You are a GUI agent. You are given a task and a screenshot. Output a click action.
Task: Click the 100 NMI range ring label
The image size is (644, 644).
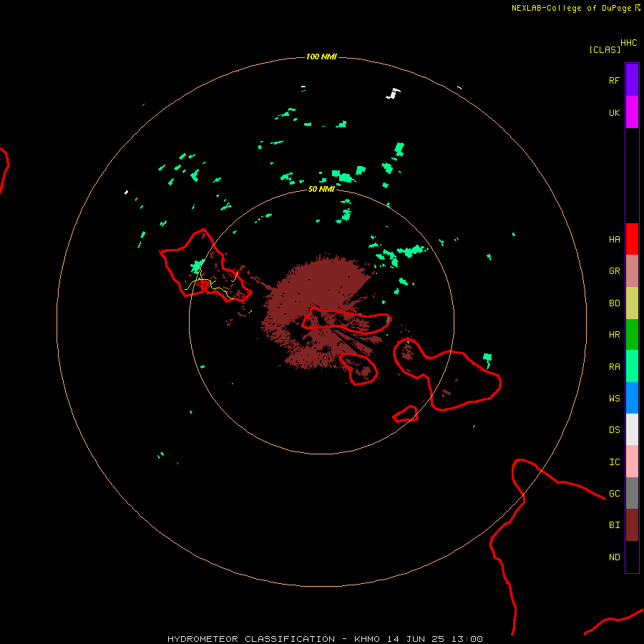click(x=321, y=57)
